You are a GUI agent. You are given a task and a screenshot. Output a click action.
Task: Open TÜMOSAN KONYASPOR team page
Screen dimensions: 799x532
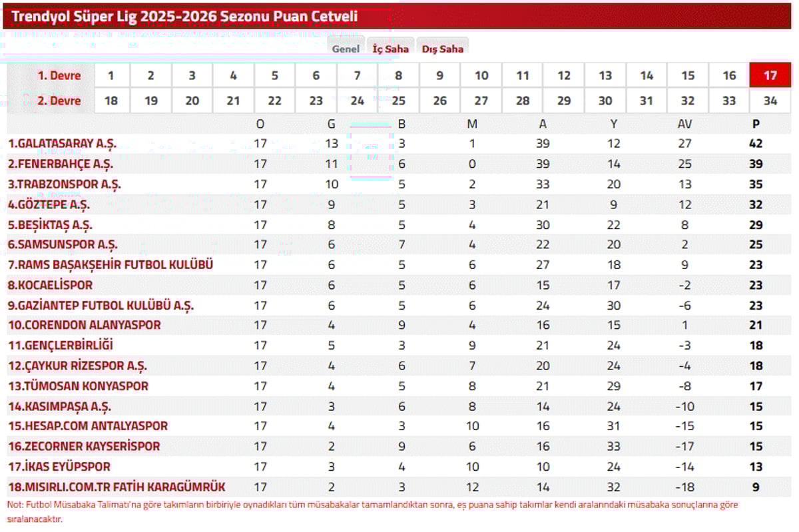tap(78, 386)
